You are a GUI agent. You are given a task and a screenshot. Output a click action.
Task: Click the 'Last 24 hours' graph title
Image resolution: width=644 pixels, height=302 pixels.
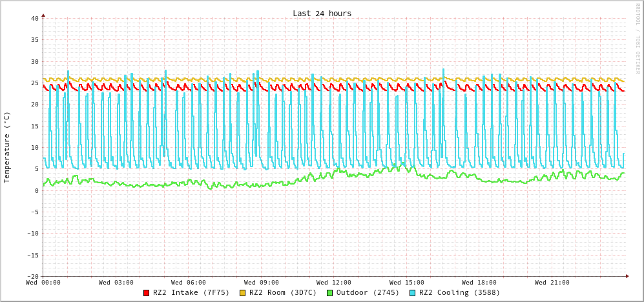(322, 14)
